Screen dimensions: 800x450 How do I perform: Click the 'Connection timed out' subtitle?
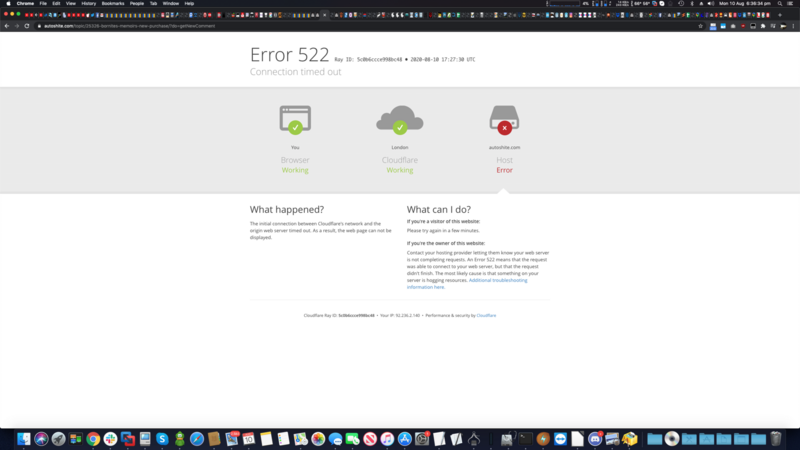pos(295,72)
